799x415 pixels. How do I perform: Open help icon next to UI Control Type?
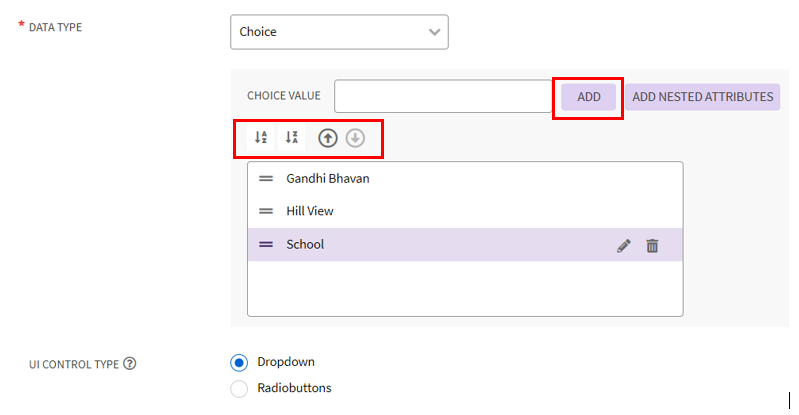pyautogui.click(x=129, y=364)
